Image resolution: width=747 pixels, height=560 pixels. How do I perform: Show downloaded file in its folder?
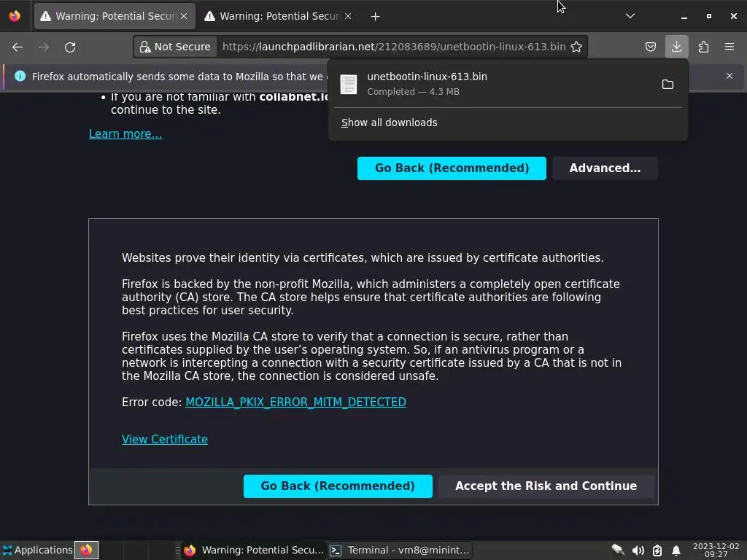point(667,85)
